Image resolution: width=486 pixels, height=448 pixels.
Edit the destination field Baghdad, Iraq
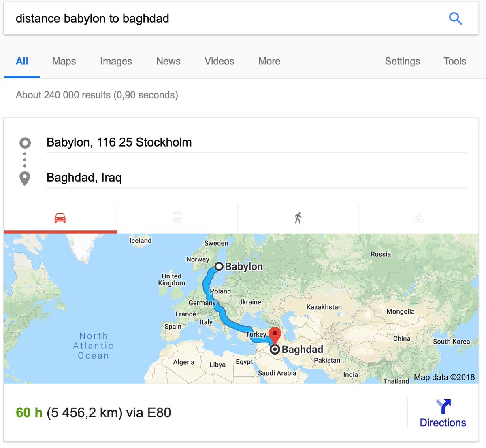click(257, 178)
